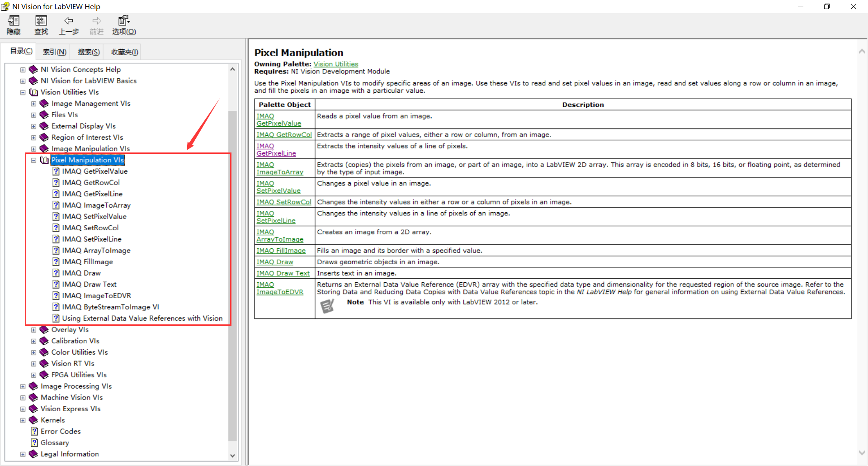The height and width of the screenshot is (466, 868).
Task: Click the NI Vision for LabVIEW Help title icon
Action: pos(5,6)
